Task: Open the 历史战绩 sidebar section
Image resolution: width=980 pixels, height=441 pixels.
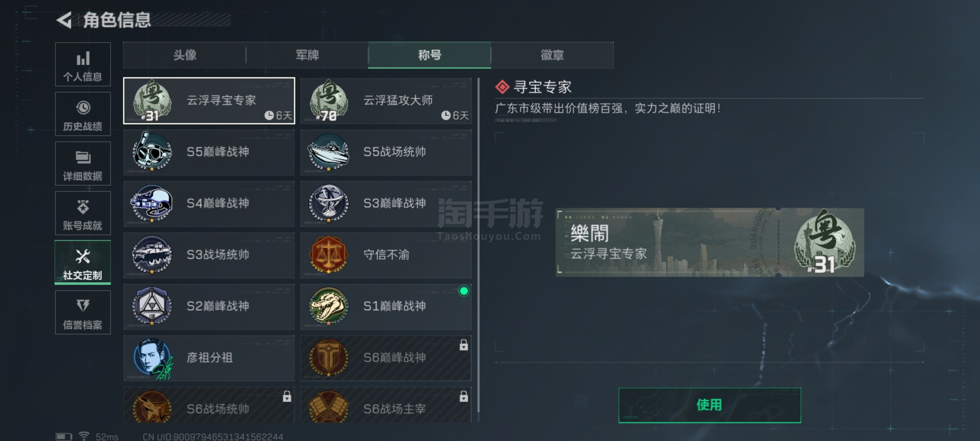Action: coord(83,114)
